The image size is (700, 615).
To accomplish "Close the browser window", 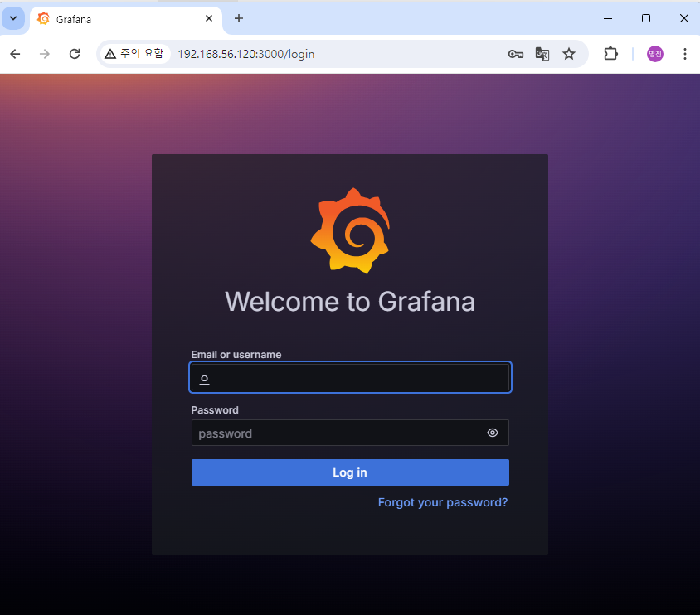I will tap(684, 18).
